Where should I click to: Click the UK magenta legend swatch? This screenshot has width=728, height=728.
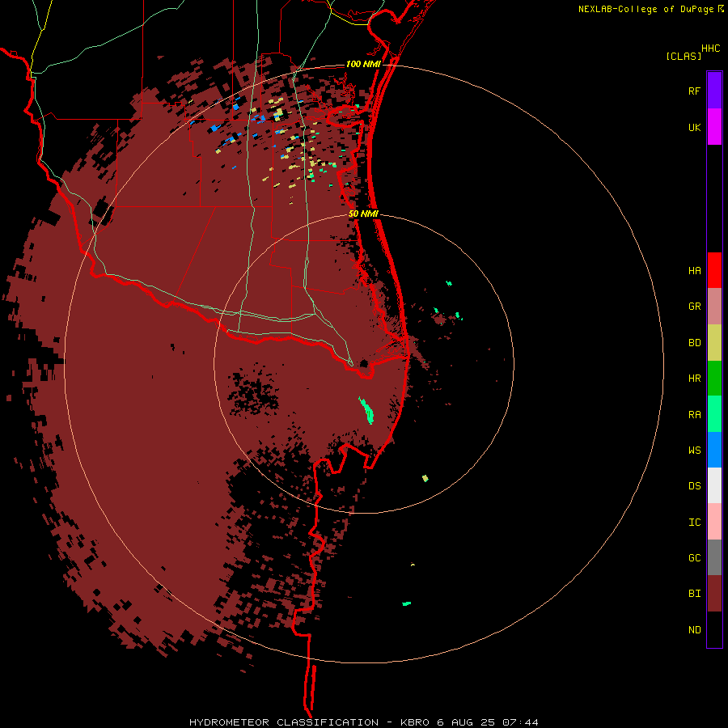pyautogui.click(x=714, y=127)
